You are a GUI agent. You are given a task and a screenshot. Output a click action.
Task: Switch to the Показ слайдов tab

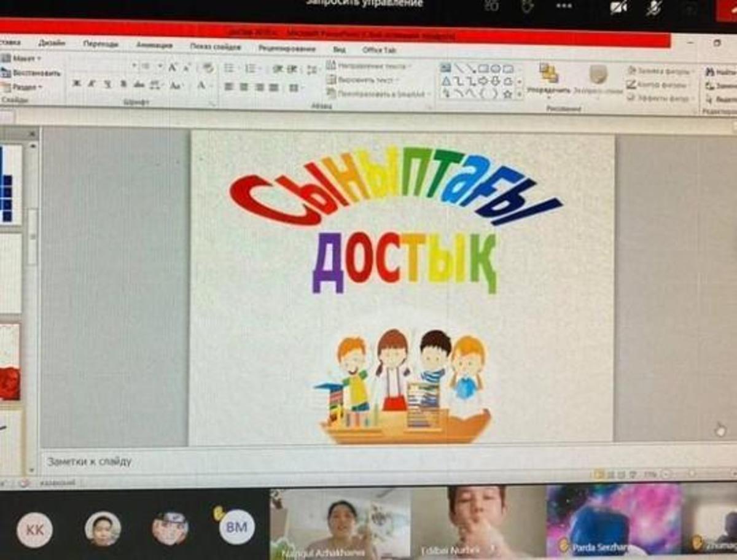(215, 47)
